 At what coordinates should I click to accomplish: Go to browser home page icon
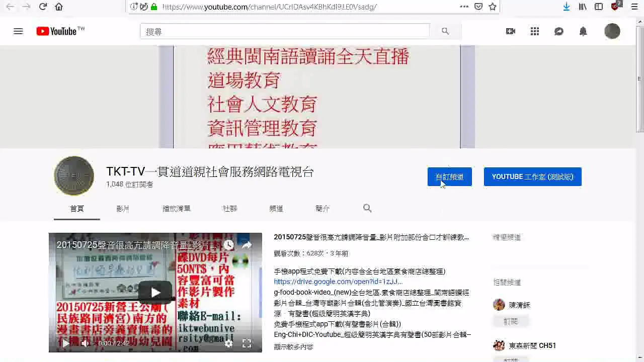59,7
